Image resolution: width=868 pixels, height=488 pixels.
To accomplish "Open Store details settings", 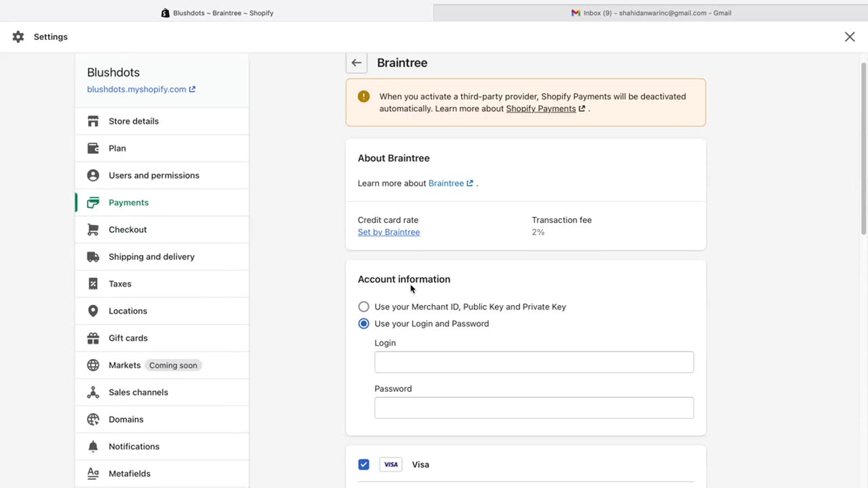I will (162, 121).
